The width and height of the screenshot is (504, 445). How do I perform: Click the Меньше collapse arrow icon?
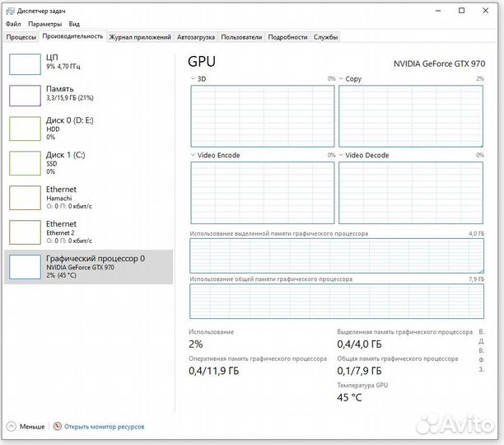click(11, 427)
